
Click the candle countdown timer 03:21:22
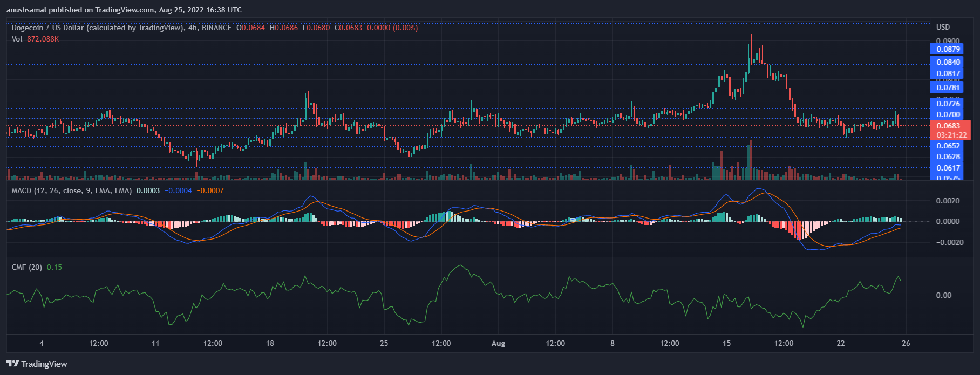pos(950,135)
